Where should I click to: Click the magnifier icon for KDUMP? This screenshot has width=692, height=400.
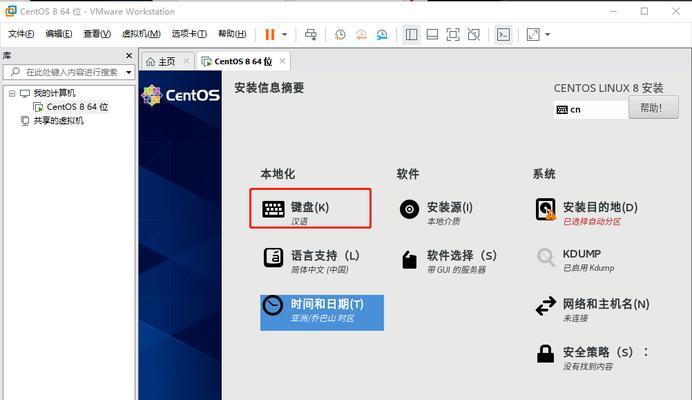point(545,257)
